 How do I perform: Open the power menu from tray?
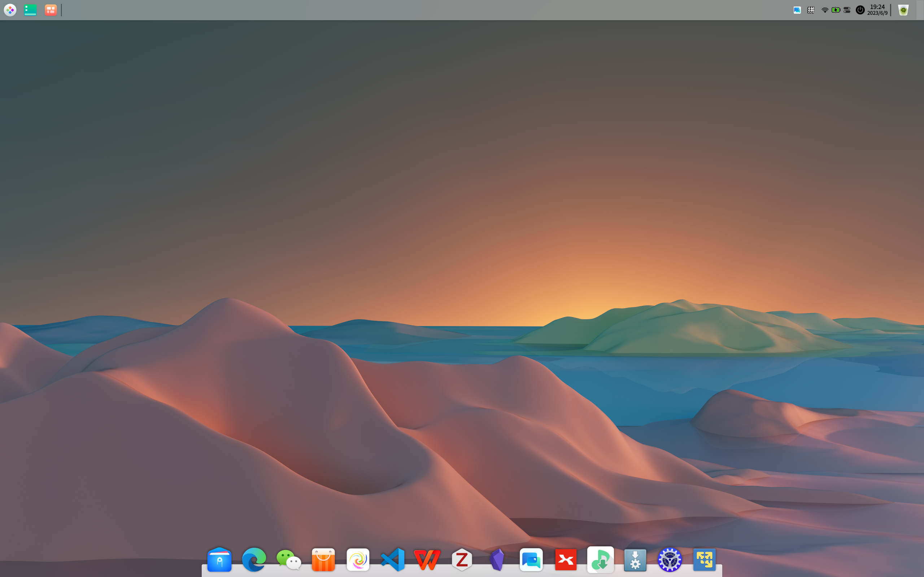(x=859, y=10)
